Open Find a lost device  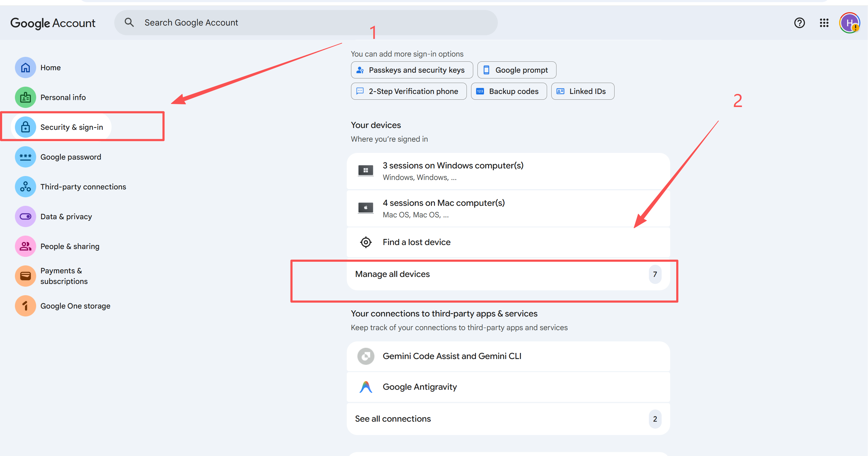pos(508,242)
